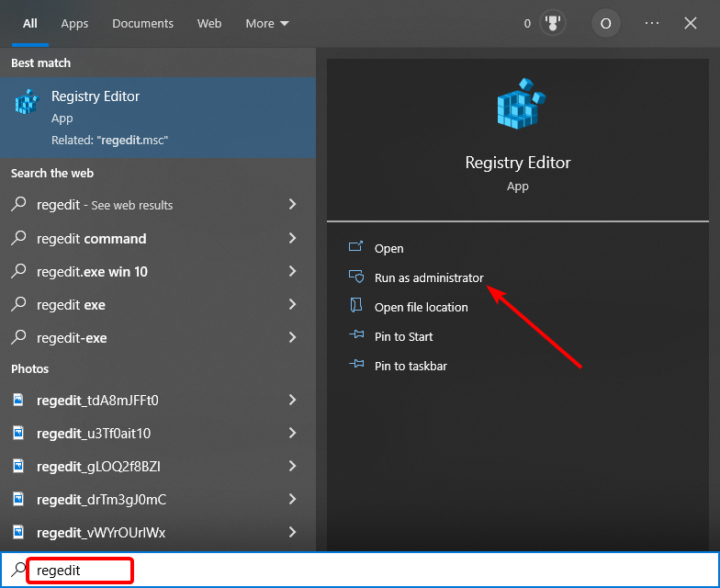Click the Open action icon
This screenshot has width=720, height=588.
(x=356, y=247)
